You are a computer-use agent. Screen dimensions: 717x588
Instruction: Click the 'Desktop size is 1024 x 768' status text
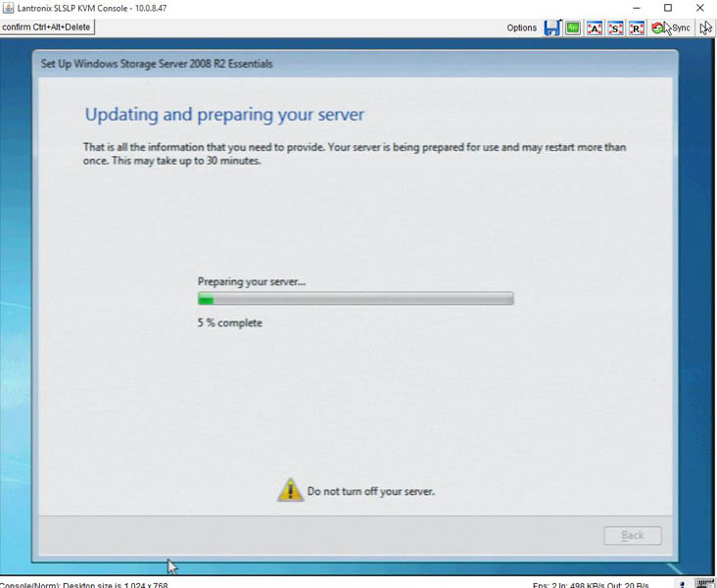click(x=116, y=585)
